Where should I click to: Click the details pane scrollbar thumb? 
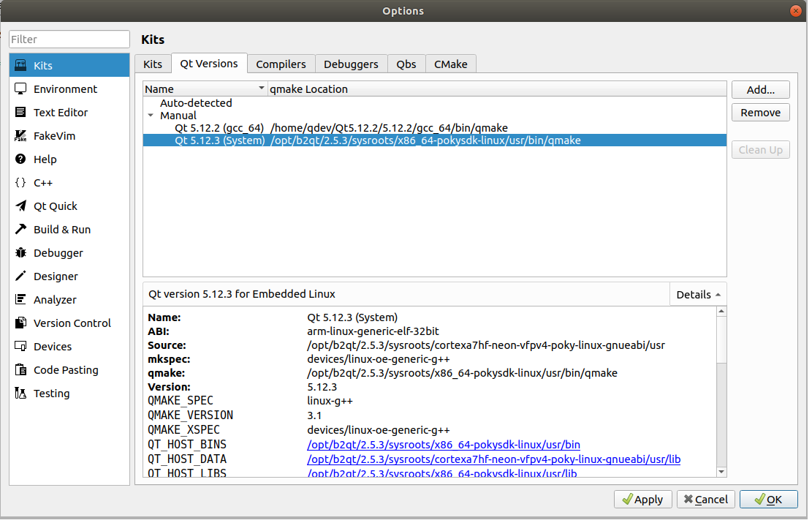[721, 339]
